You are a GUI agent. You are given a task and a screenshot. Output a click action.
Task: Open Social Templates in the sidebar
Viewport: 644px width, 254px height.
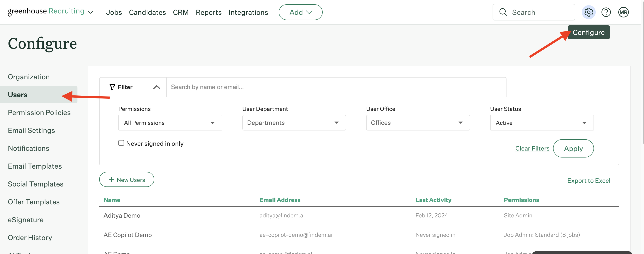35,184
